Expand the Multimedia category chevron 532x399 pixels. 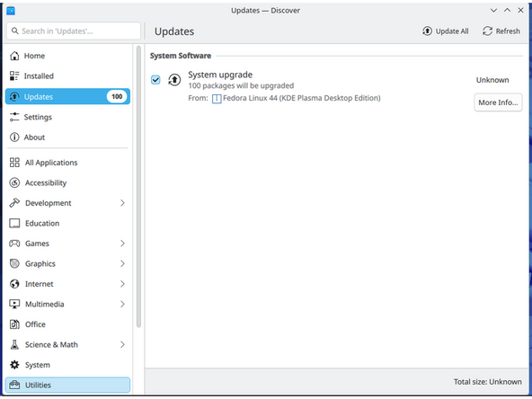[x=122, y=304]
